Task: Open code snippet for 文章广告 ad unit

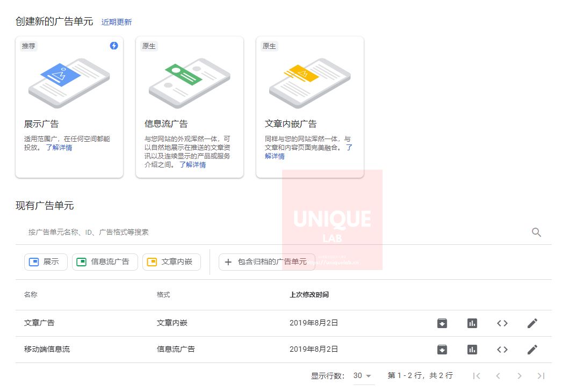Action: [x=502, y=323]
